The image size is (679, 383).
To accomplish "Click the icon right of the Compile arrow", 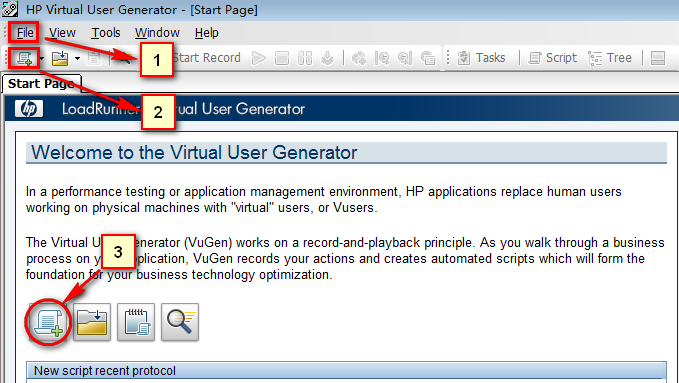I will (x=359, y=58).
